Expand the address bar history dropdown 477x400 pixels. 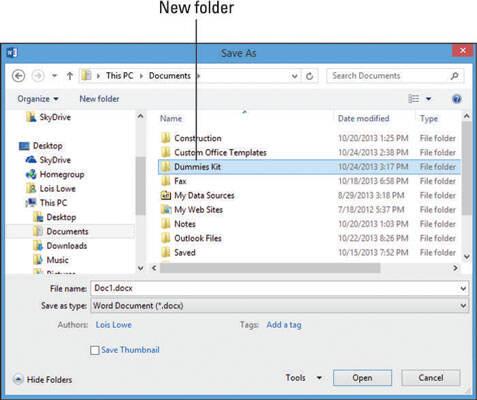[x=294, y=76]
